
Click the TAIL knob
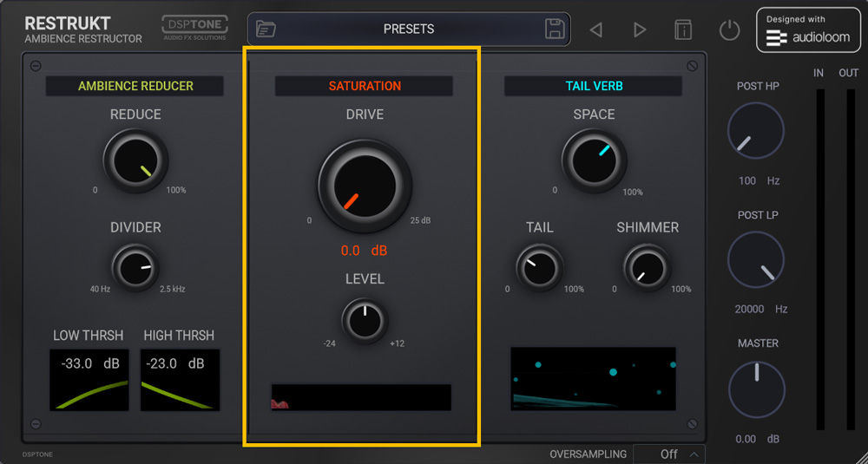click(x=540, y=268)
